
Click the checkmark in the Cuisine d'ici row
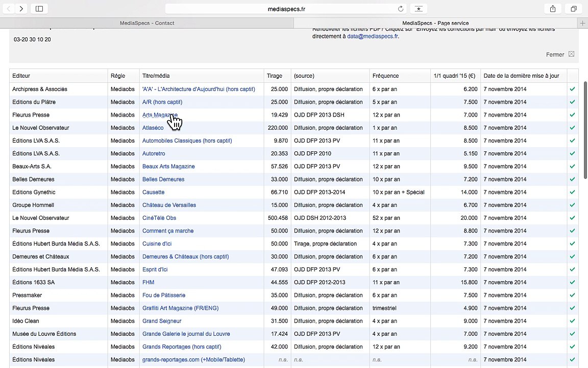coord(572,244)
